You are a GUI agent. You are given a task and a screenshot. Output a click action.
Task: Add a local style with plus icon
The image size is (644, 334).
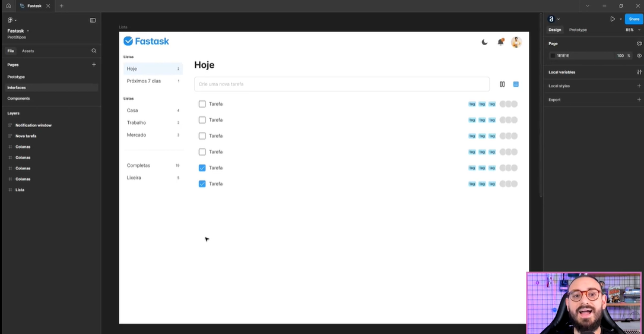tap(639, 86)
